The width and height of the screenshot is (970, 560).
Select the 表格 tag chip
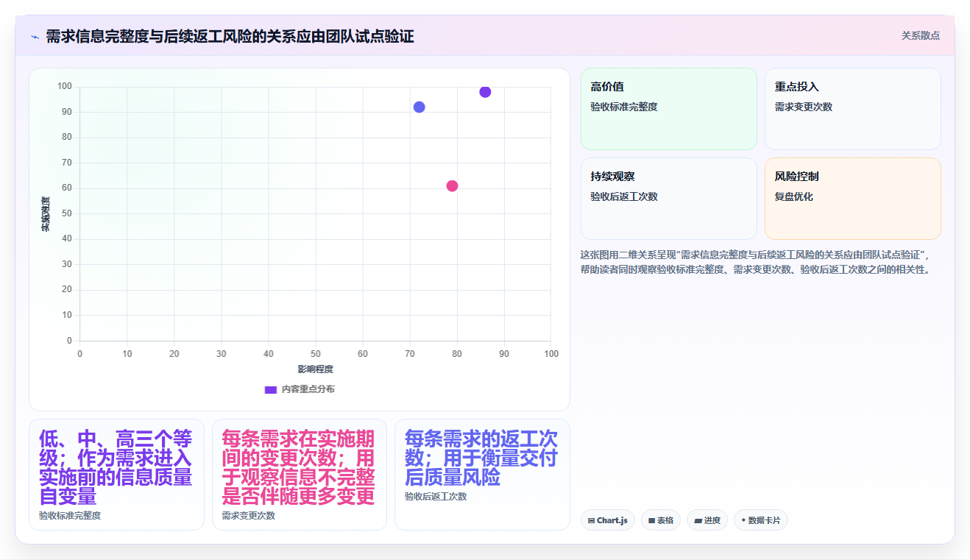[661, 520]
